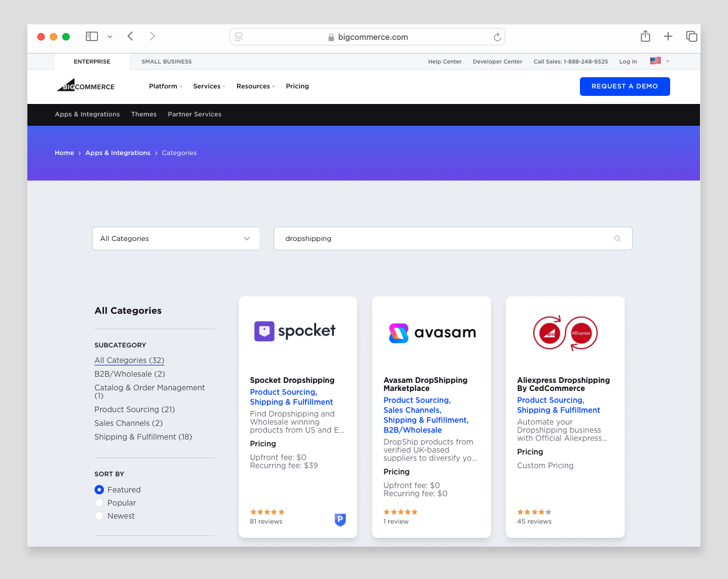Open Themes in dark navbar
728x579 pixels.
(x=144, y=115)
